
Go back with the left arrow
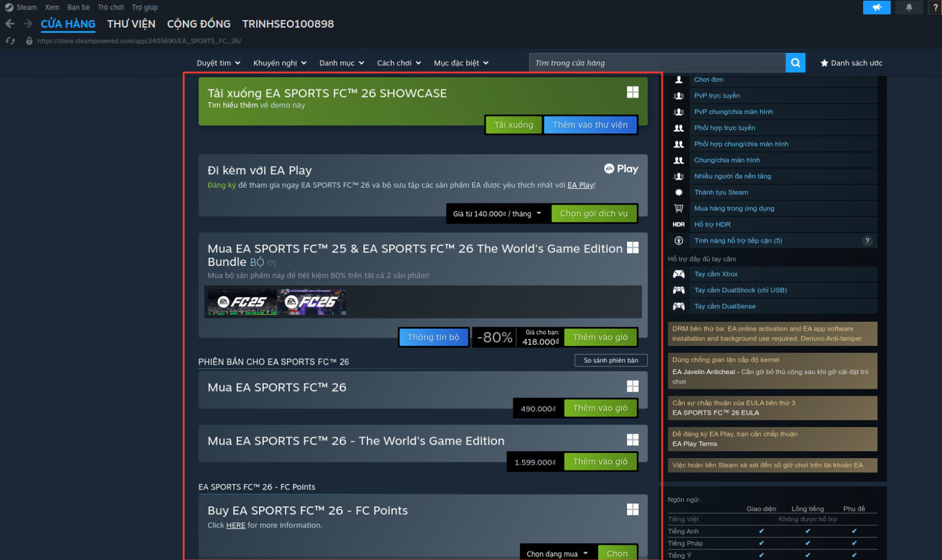10,24
